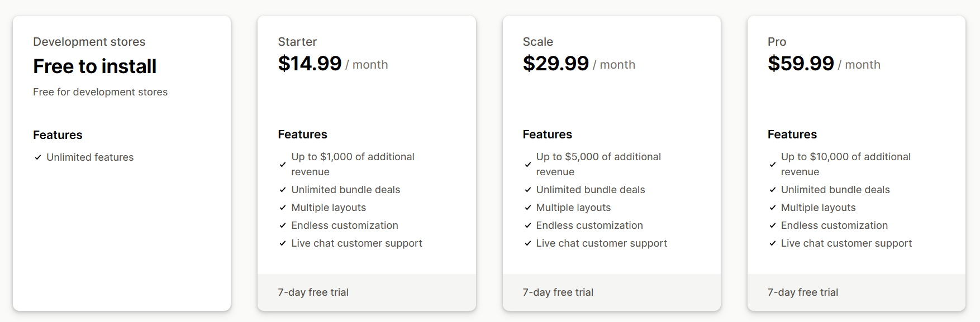Image resolution: width=980 pixels, height=322 pixels.
Task: Click checkmark next to Pro $10,000 revenue
Action: coord(772,165)
